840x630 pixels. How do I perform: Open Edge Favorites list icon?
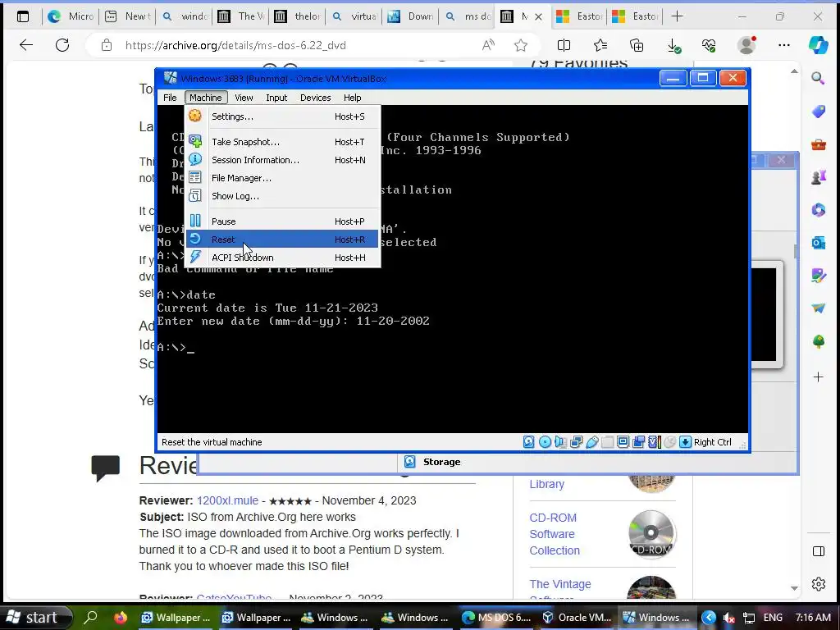[600, 45]
